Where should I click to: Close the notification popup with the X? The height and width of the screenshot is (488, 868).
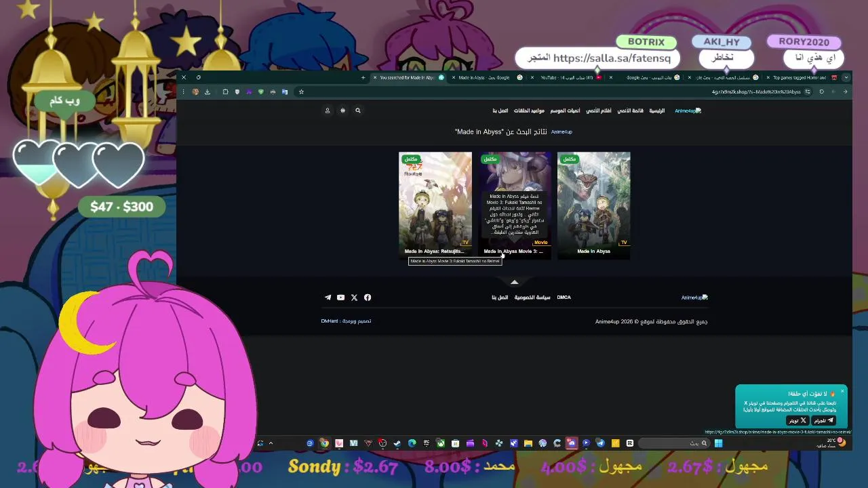pyautogui.click(x=842, y=391)
